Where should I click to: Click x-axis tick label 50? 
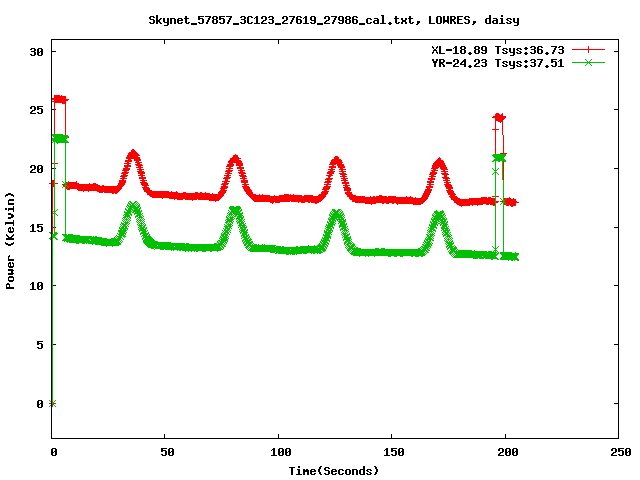[167, 452]
